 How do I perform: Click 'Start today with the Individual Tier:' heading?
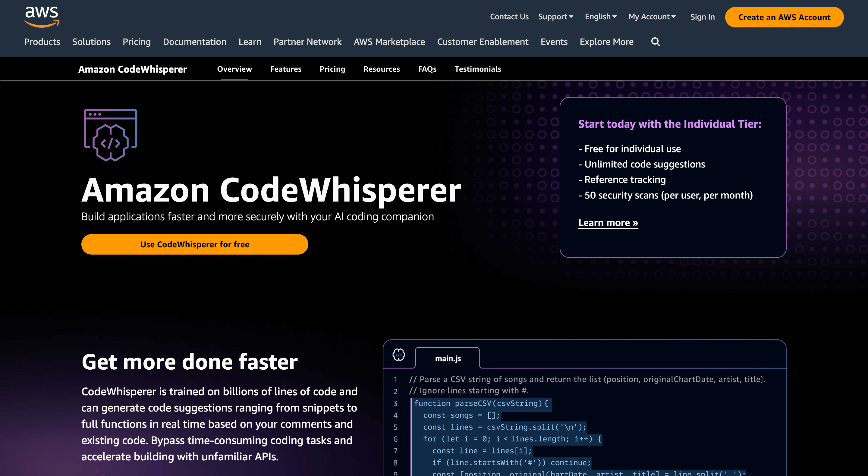669,124
